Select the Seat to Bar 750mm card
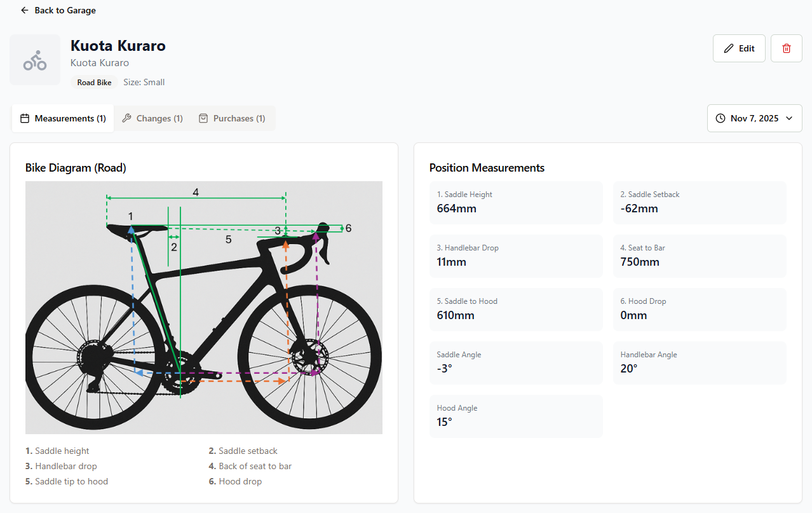The image size is (812, 513). pos(700,256)
